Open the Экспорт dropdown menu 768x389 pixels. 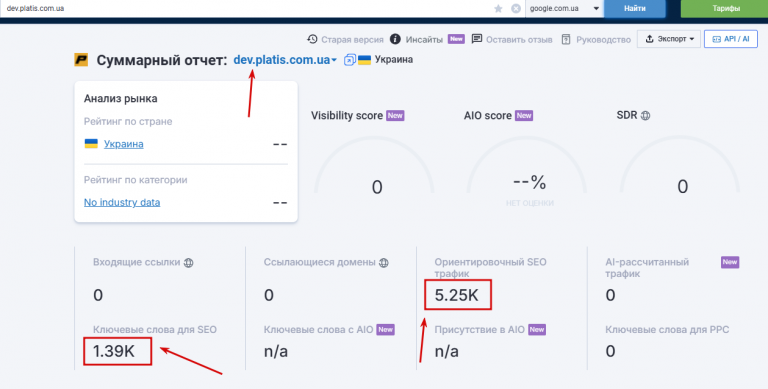coord(669,39)
